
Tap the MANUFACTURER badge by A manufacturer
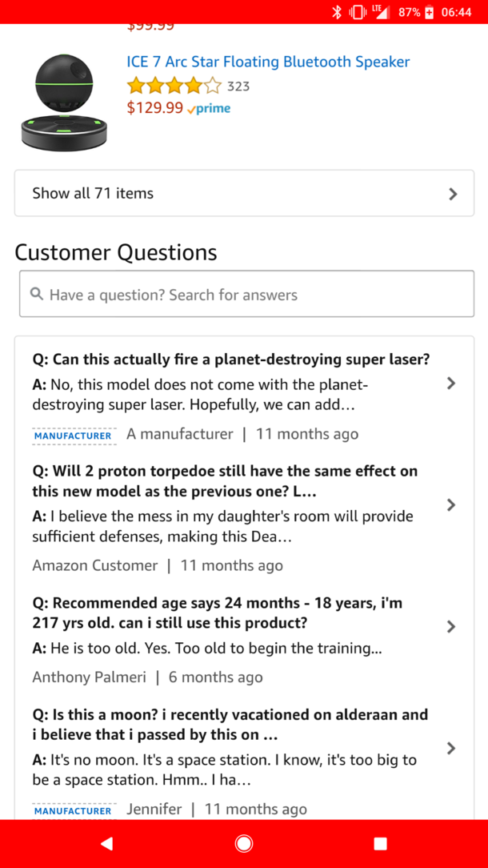point(73,436)
